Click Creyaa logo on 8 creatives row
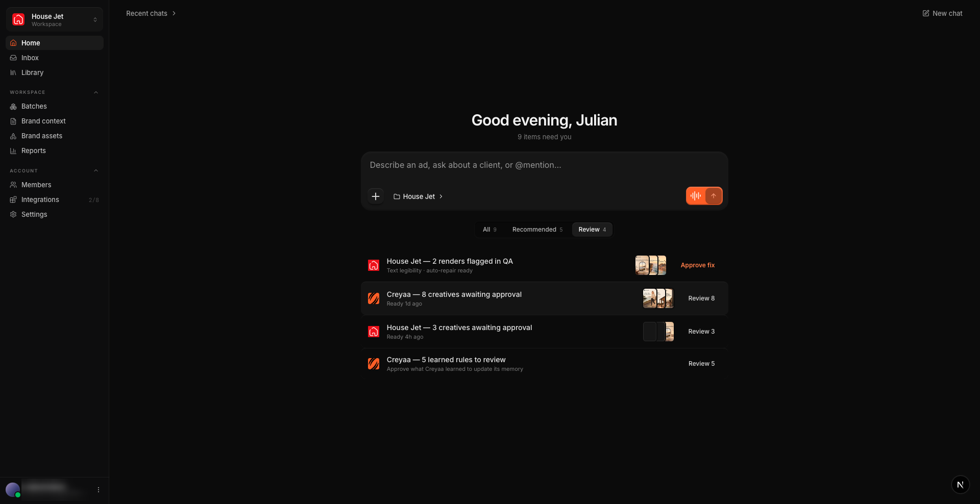 coord(374,298)
